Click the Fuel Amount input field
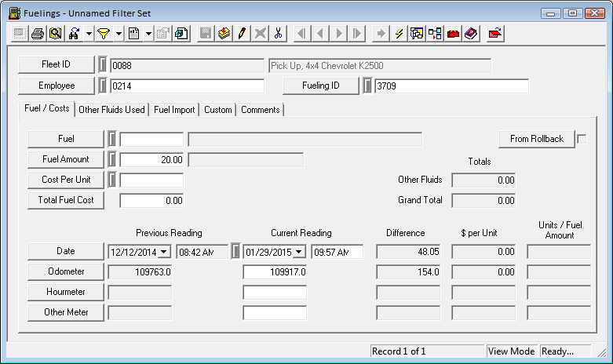Viewport: 613px width, 364px height. pyautogui.click(x=151, y=159)
